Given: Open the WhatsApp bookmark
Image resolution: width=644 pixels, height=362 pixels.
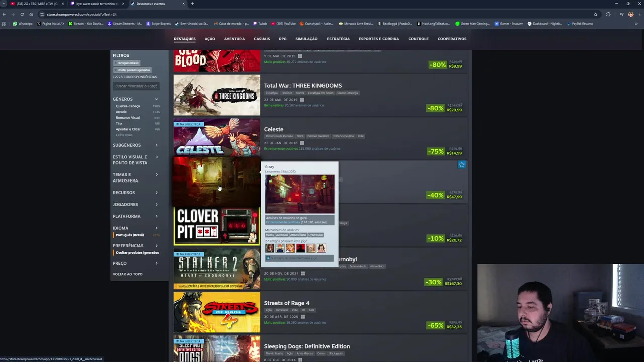Looking at the screenshot, I should pos(23,24).
